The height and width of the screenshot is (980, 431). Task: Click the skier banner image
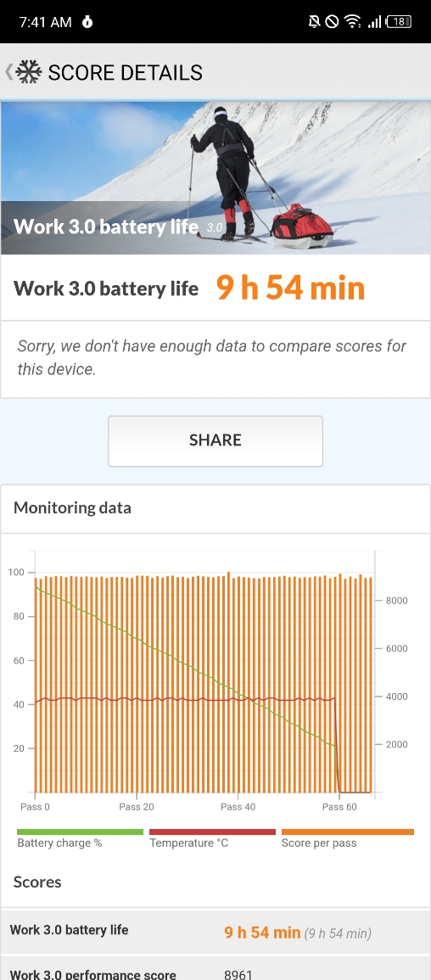(215, 177)
